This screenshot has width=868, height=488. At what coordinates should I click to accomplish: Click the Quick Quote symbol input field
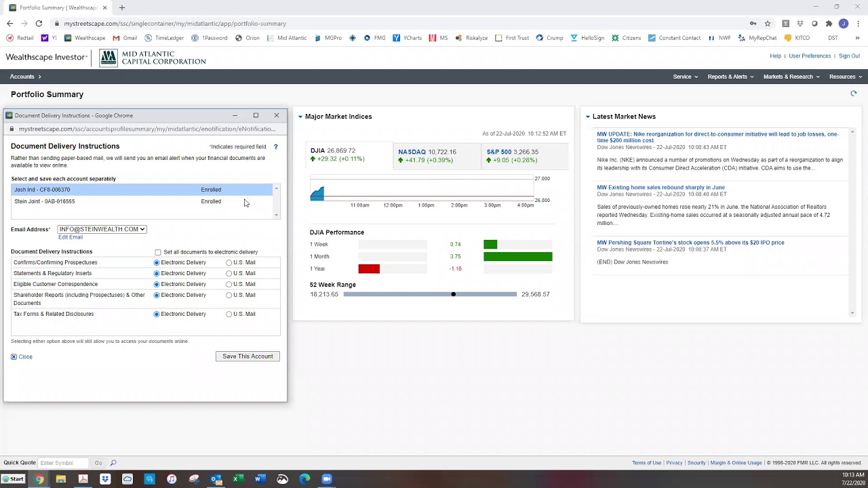63,463
